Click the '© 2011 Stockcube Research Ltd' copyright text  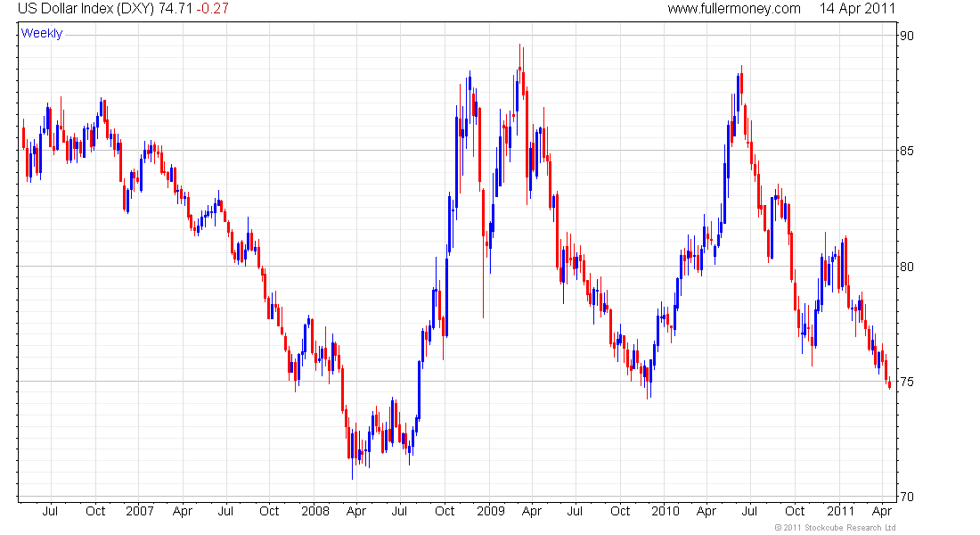[835, 528]
